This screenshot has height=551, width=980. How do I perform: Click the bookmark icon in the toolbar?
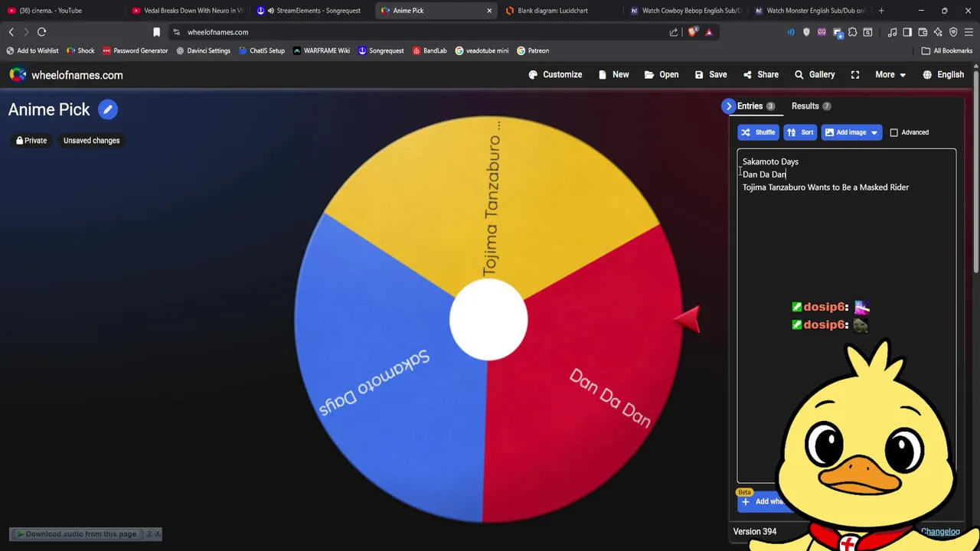coord(157,32)
